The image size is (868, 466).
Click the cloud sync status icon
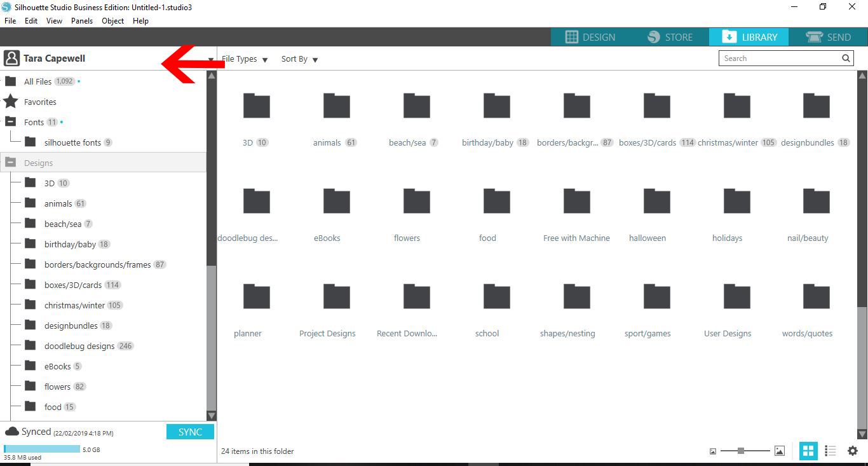[x=11, y=432]
